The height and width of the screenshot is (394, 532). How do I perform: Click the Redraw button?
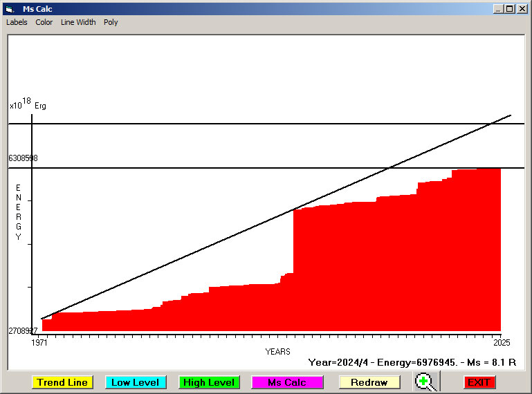click(369, 382)
